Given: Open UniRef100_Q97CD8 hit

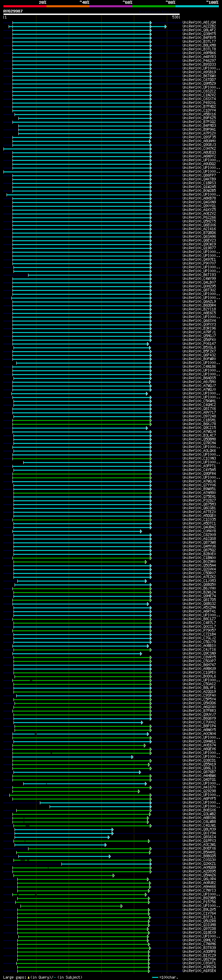Looking at the screenshot, I should tap(199, 929).
